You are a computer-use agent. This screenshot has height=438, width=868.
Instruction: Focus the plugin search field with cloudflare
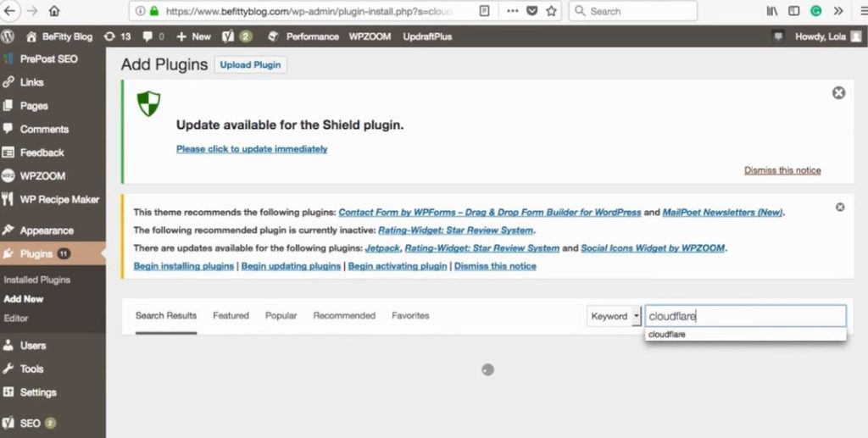tap(746, 316)
